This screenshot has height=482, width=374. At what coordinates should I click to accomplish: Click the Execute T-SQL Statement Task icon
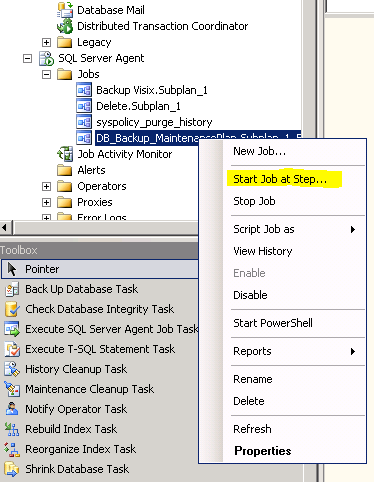point(12,349)
